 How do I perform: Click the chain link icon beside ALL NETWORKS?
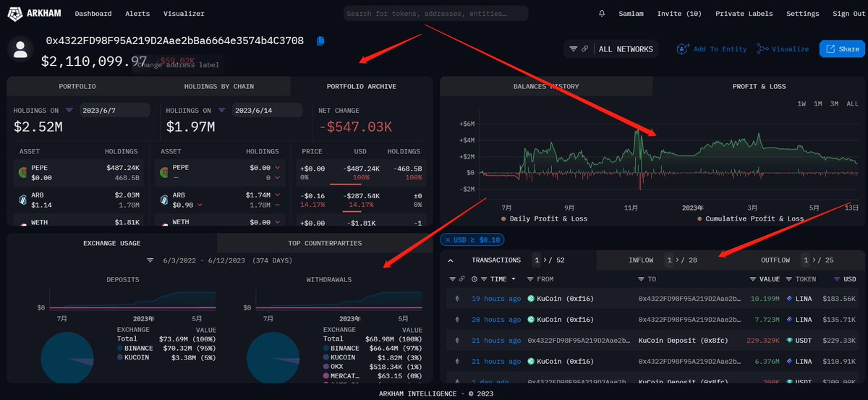(584, 49)
